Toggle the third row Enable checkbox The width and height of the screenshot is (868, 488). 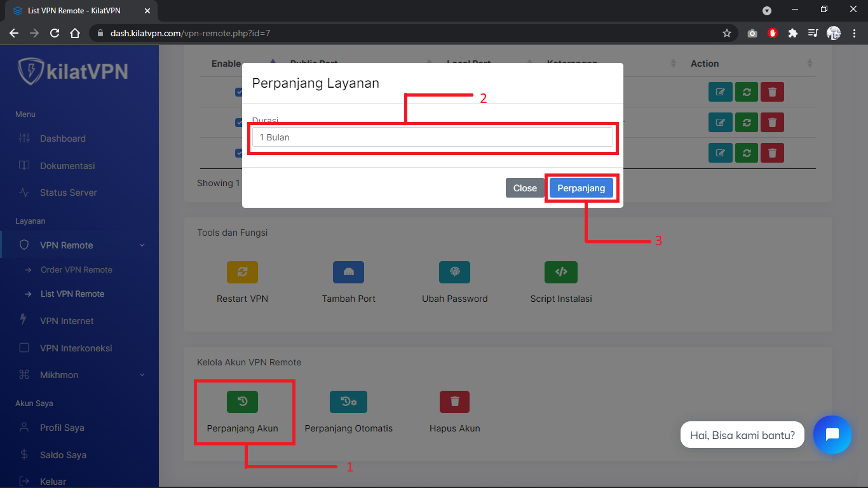pyautogui.click(x=239, y=152)
